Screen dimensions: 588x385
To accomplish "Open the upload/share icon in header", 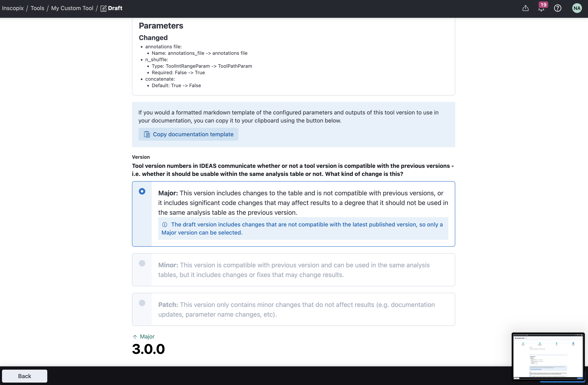I will [525, 8].
